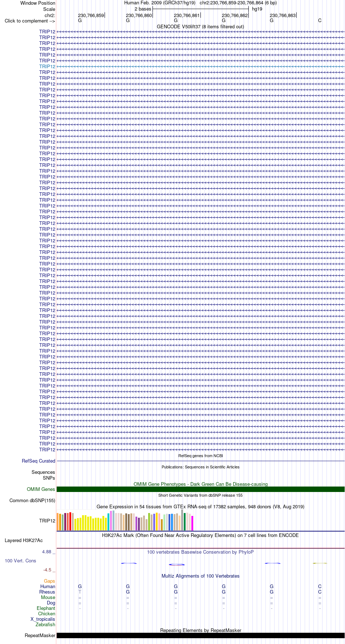This screenshot has height=644, width=345.
Task: Click the 'Click to complement -->' label
Action: click(x=30, y=21)
